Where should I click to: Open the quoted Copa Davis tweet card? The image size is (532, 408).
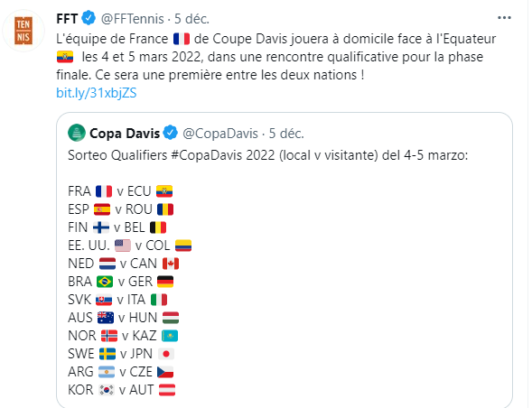pos(285,260)
